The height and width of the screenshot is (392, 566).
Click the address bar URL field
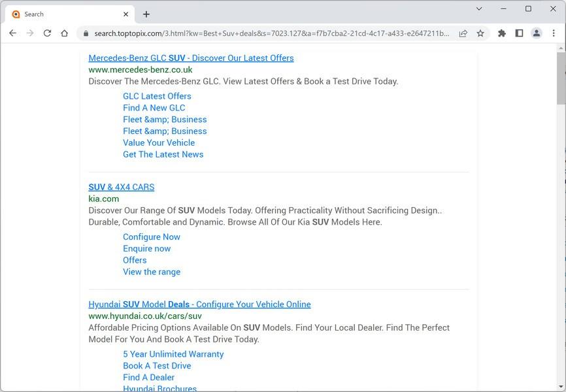(271, 33)
